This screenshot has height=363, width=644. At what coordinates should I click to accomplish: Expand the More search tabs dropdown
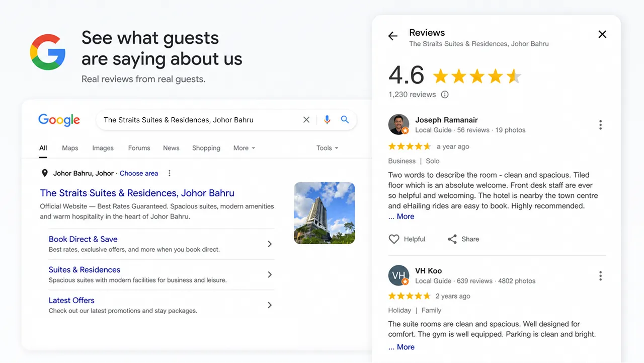point(245,148)
